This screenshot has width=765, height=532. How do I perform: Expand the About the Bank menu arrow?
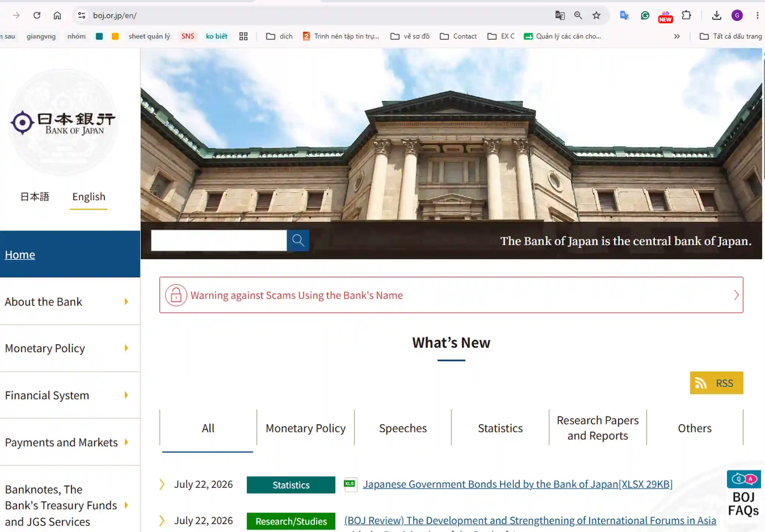coord(126,302)
